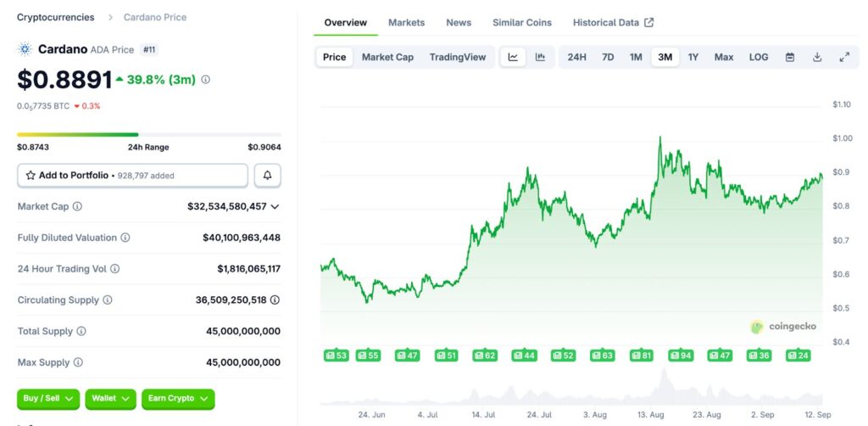868x426 pixels.
Task: Click the price alert bell icon
Action: [268, 175]
